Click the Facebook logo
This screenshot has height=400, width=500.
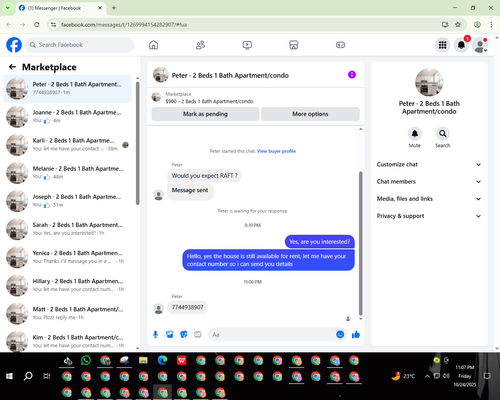click(x=14, y=45)
